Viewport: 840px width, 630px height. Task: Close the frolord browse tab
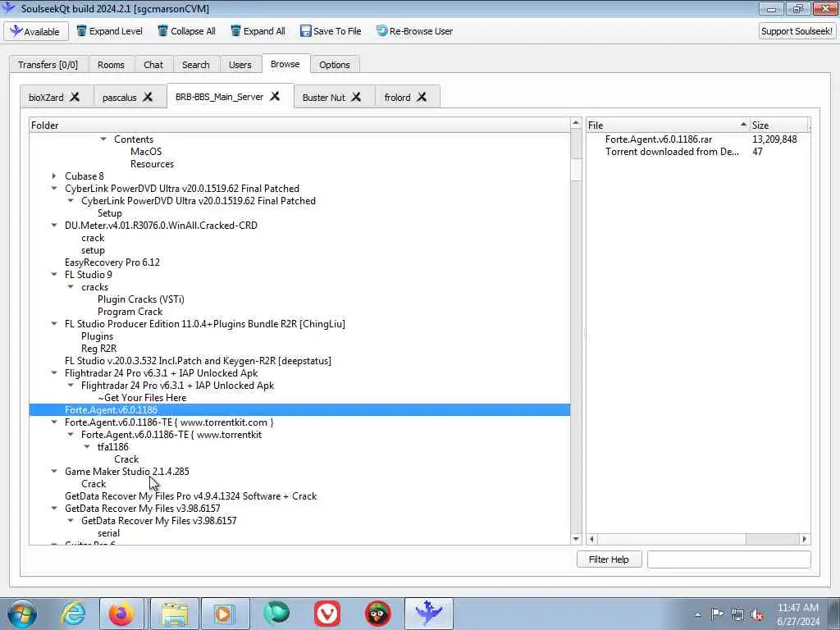422,97
